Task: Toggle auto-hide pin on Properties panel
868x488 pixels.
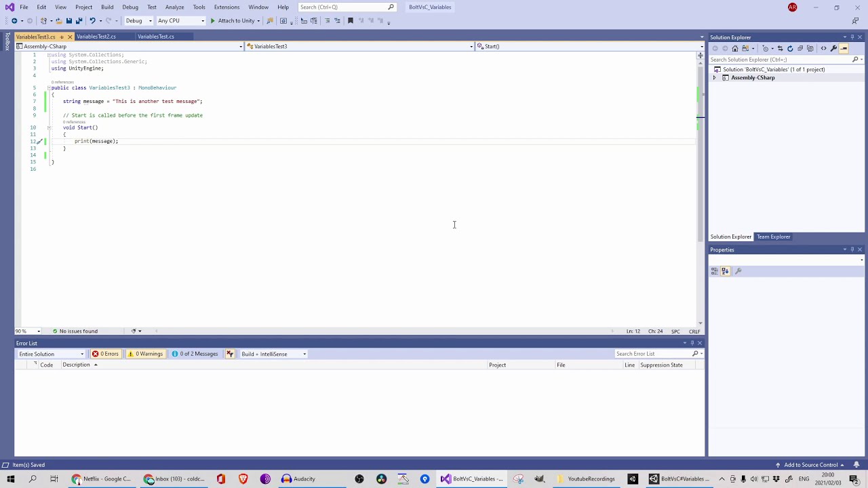Action: (852, 249)
